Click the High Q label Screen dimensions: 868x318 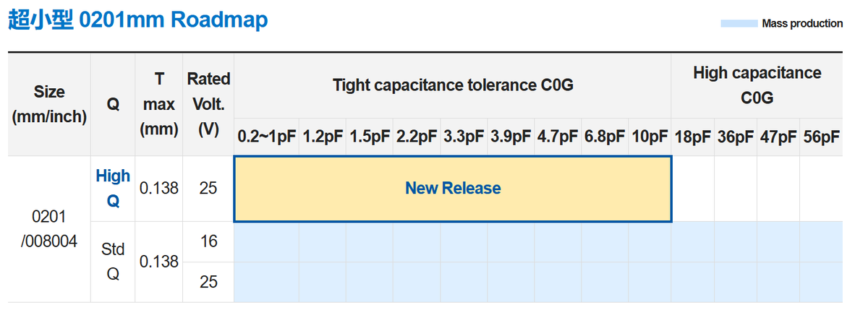(x=113, y=188)
